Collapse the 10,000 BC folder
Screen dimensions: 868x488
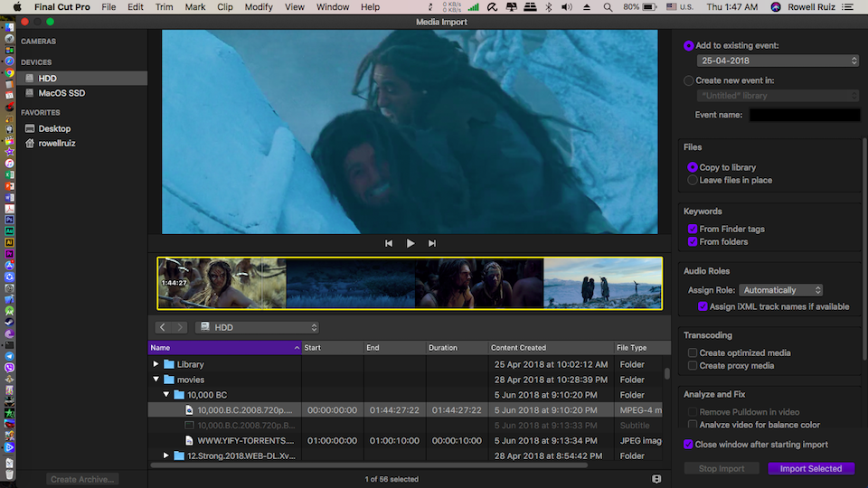[166, 395]
